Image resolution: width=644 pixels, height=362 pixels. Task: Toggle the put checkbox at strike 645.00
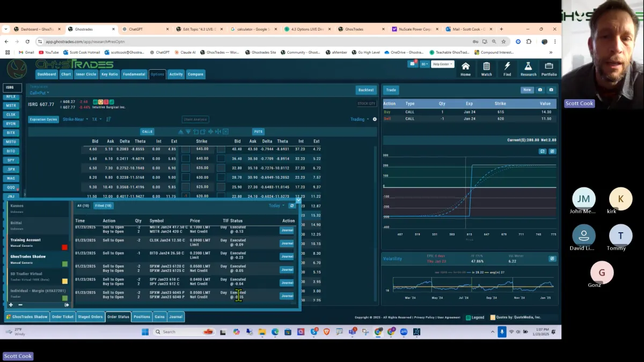(221, 149)
